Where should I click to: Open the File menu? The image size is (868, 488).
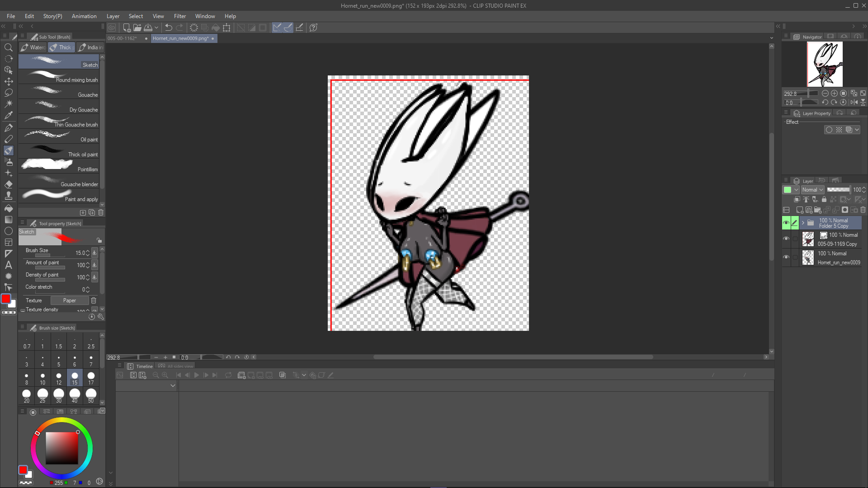(11, 16)
